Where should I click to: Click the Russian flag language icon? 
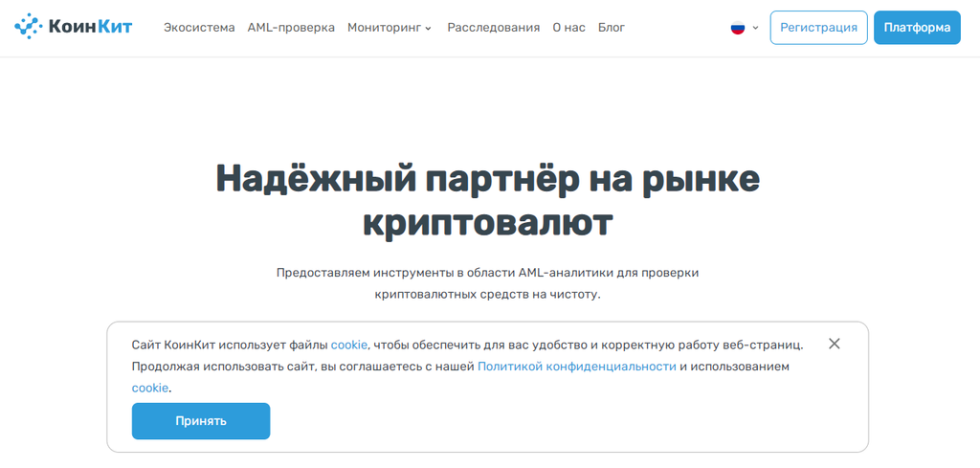tap(738, 28)
